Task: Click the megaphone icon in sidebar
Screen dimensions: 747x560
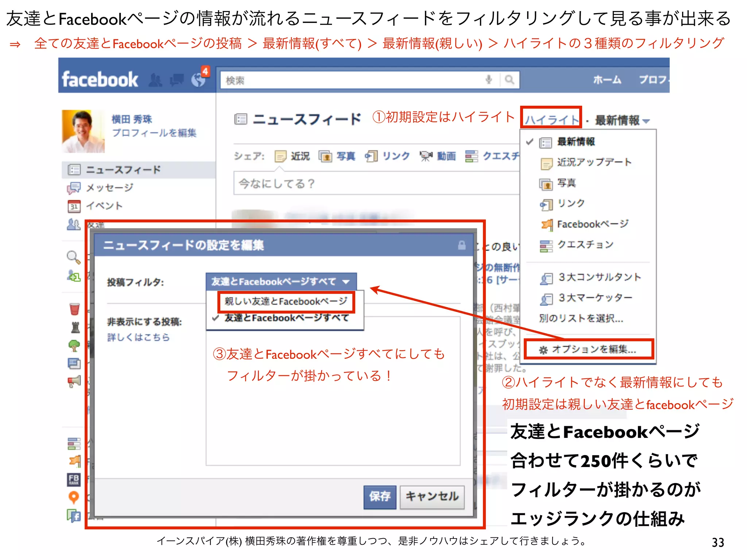Action: tap(74, 381)
